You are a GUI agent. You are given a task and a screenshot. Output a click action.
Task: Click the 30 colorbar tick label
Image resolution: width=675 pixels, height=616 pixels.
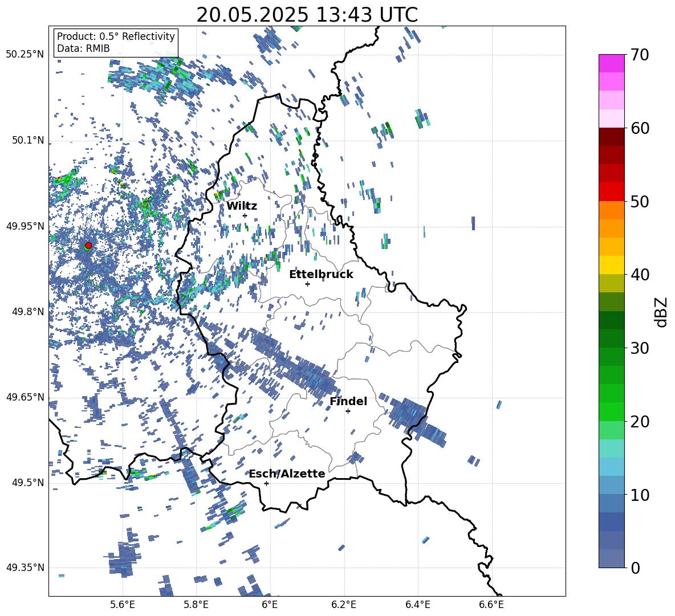[x=640, y=348]
